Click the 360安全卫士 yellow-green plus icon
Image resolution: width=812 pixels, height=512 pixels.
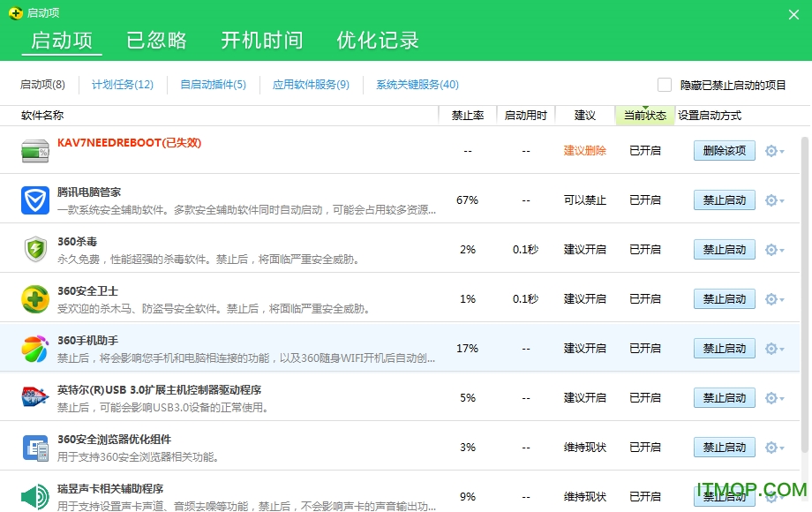coord(35,299)
